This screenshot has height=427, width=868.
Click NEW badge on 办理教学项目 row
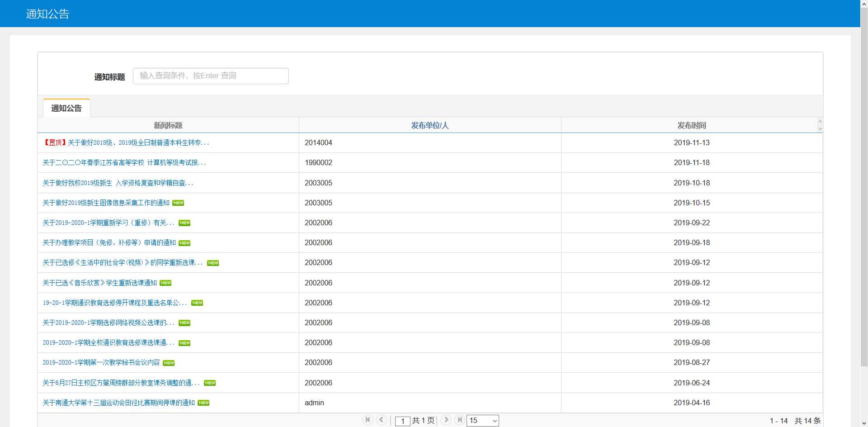pos(184,243)
